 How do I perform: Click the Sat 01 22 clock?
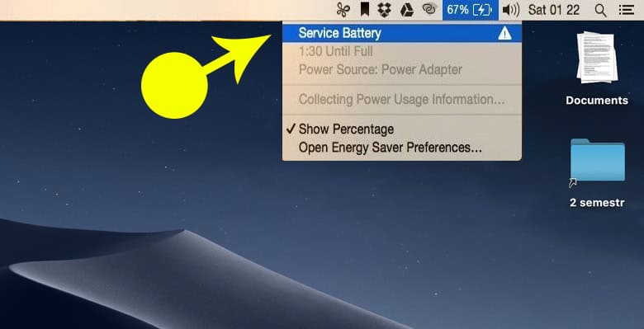[x=554, y=10]
